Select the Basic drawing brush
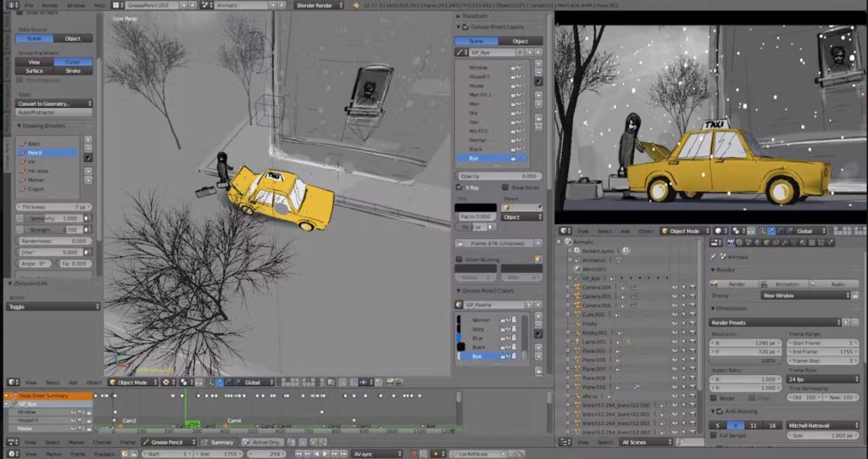868x459 pixels. click(48, 143)
